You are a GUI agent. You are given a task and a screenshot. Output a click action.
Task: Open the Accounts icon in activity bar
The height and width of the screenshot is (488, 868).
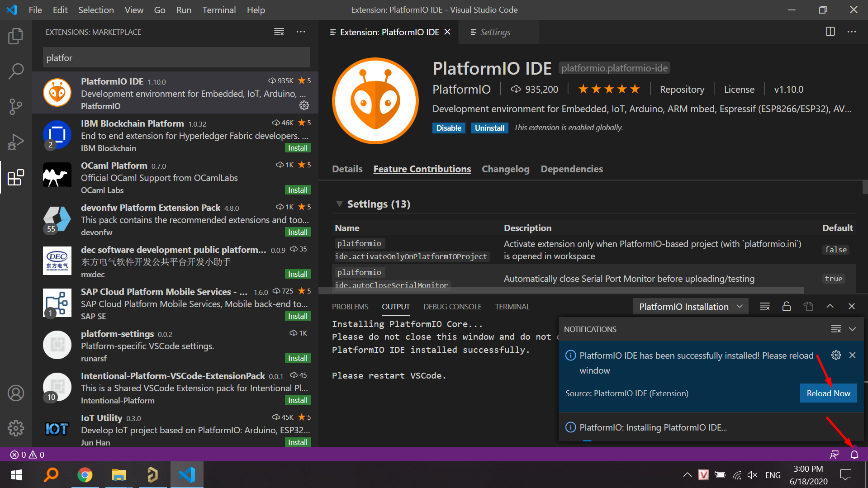click(16, 393)
